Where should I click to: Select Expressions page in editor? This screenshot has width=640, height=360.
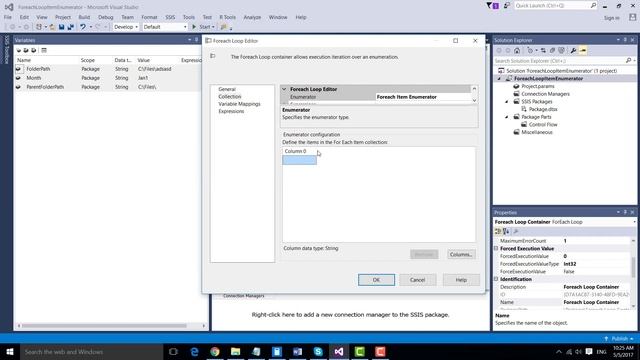[x=231, y=111]
